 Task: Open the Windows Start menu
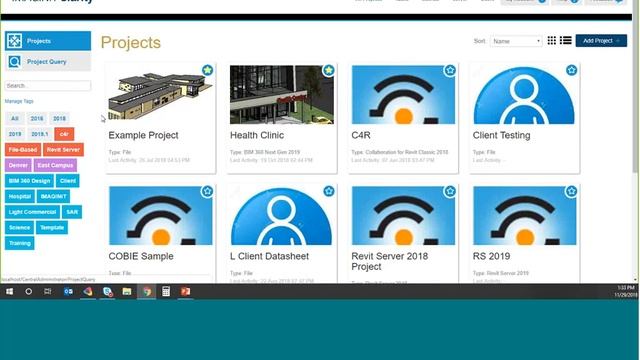coord(9,291)
